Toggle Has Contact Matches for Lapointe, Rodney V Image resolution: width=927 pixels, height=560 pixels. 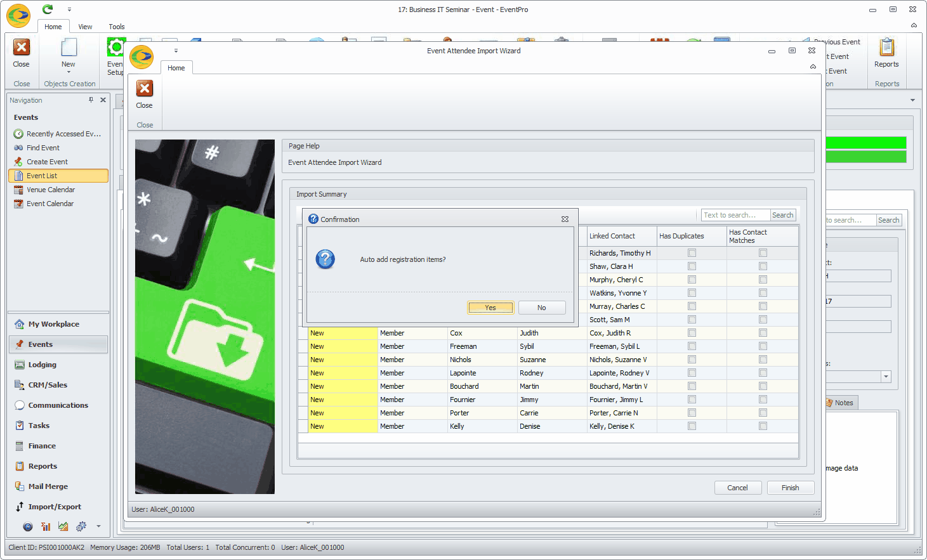(x=763, y=373)
